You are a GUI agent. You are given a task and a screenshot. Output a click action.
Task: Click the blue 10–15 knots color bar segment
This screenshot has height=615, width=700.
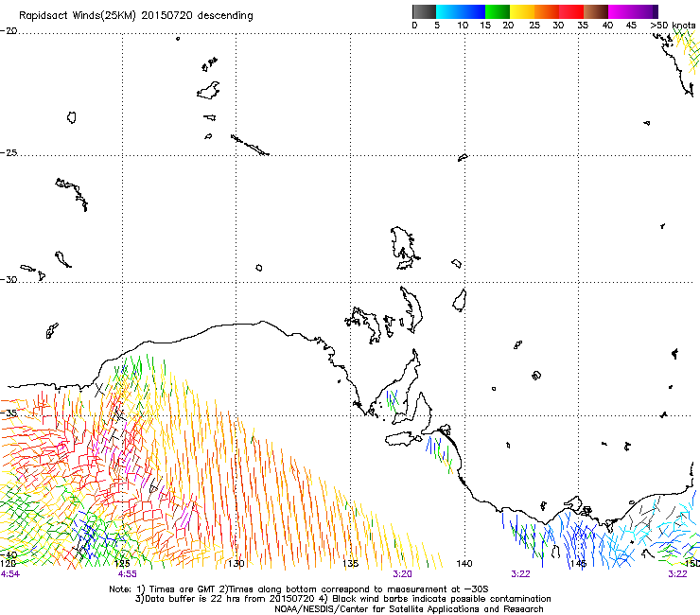click(x=473, y=11)
